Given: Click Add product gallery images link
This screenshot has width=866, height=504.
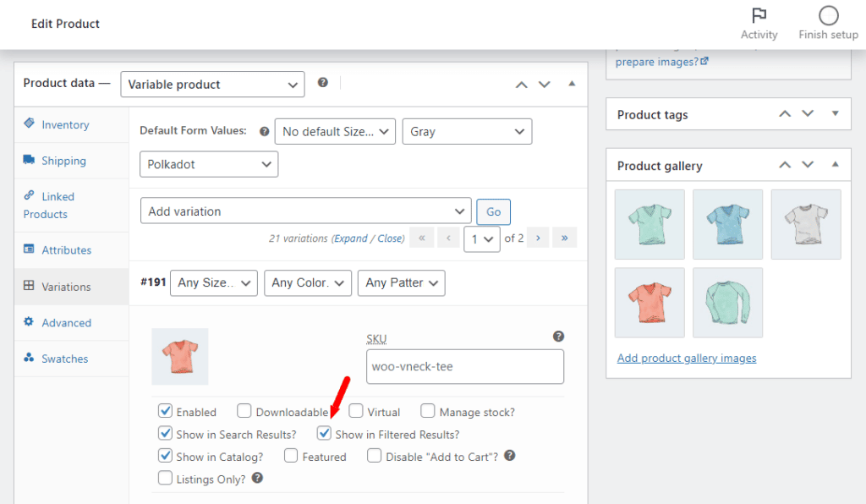Looking at the screenshot, I should pyautogui.click(x=687, y=358).
